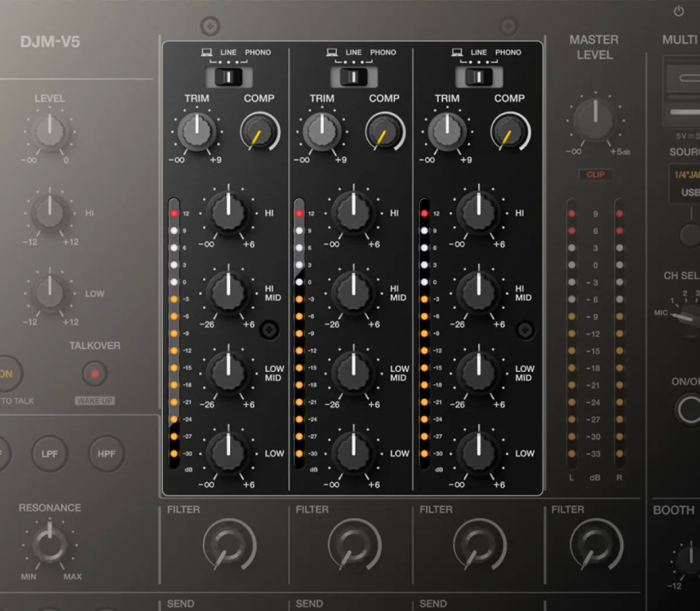Click first channel FILTER knob
Viewport: 700px width, 611px height.
click(x=229, y=544)
